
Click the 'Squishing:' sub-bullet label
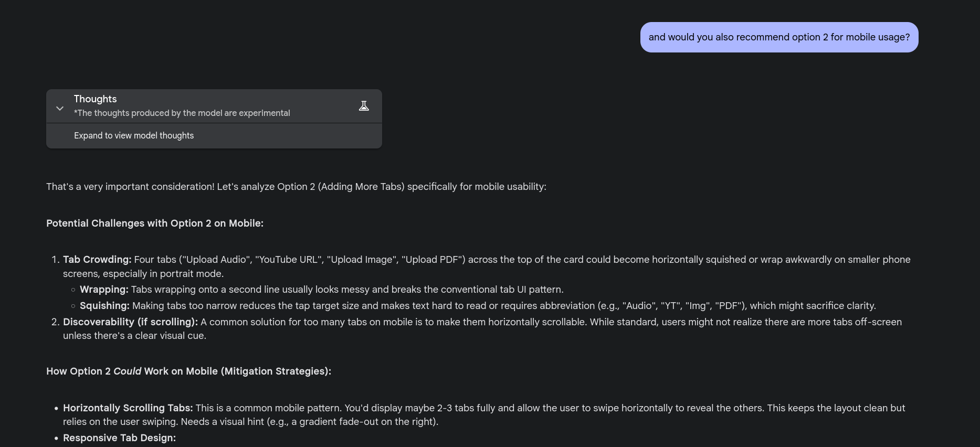(x=104, y=306)
